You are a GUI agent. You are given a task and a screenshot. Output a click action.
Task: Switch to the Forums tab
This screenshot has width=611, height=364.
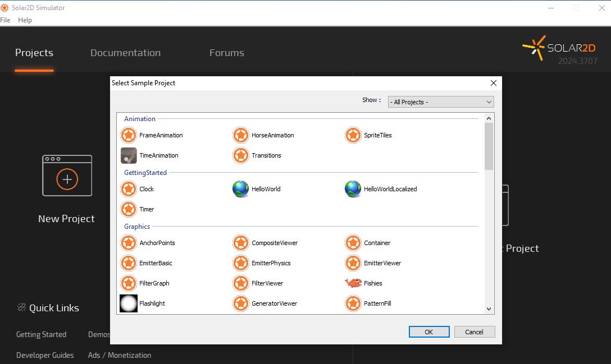(x=227, y=53)
